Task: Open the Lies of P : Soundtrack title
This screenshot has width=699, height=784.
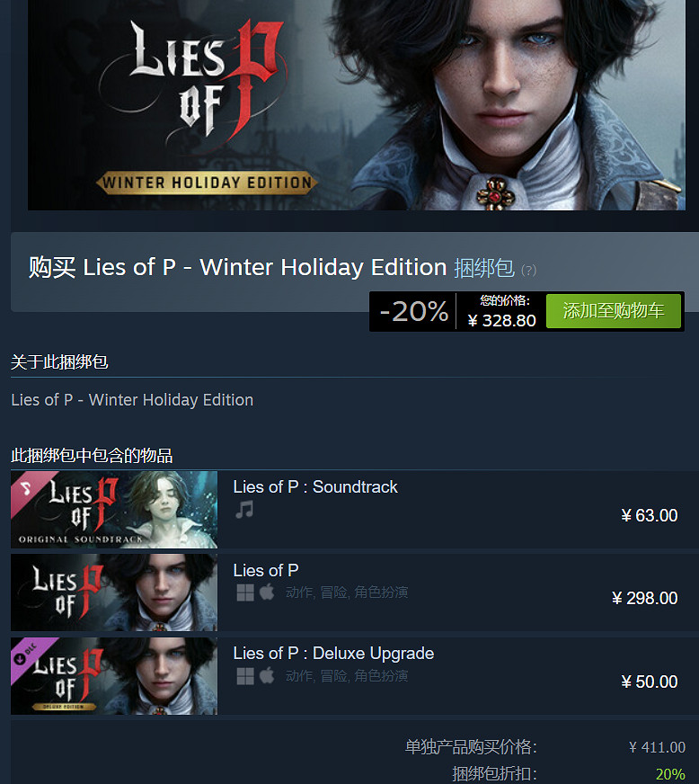Action: pos(315,487)
